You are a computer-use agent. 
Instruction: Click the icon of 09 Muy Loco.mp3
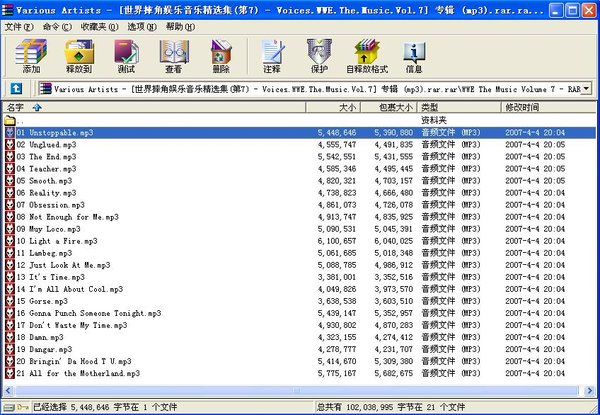[10, 229]
